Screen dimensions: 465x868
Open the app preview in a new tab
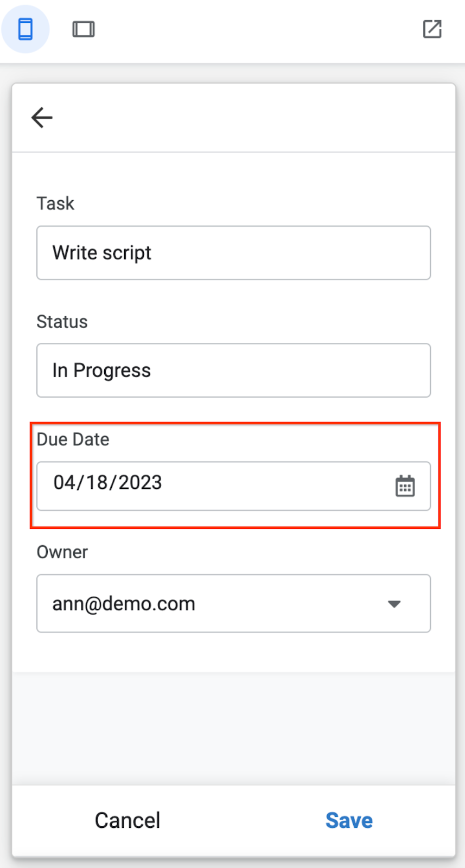[432, 29]
